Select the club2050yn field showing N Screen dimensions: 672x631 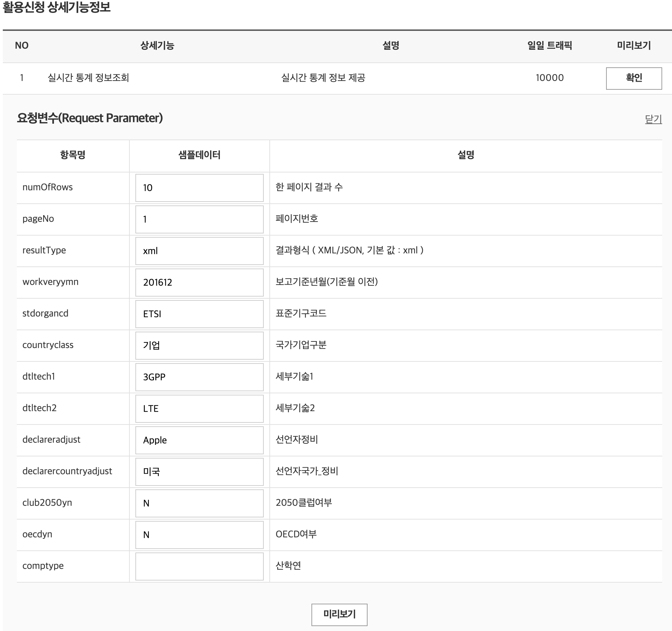(199, 503)
